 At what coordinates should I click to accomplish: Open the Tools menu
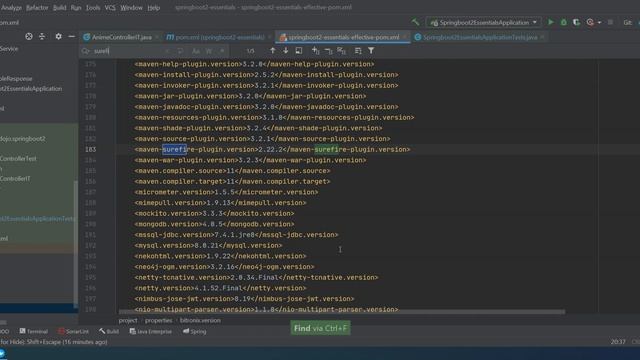[93, 8]
